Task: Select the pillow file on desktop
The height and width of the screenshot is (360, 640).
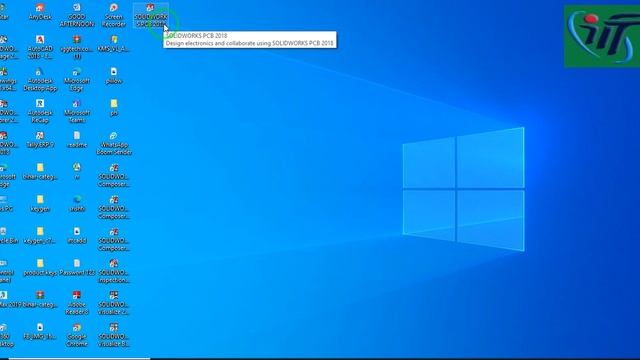Action: [114, 76]
